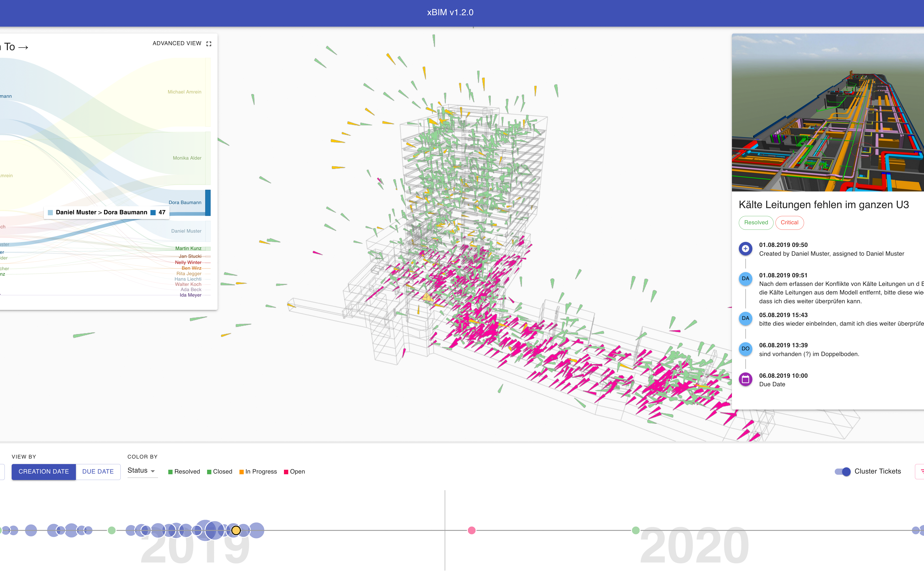Click the In Progress legend swatch
Image resolution: width=924 pixels, height=577 pixels.
[241, 472]
